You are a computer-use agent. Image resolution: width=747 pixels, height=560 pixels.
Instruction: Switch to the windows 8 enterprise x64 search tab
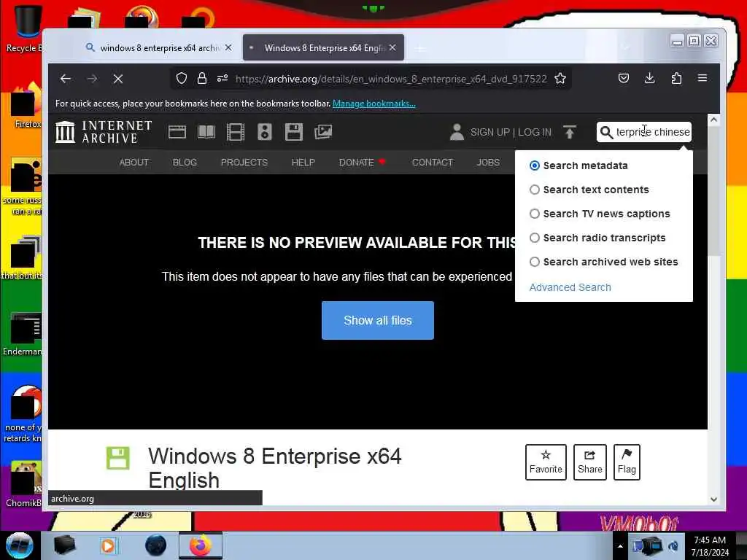(159, 47)
